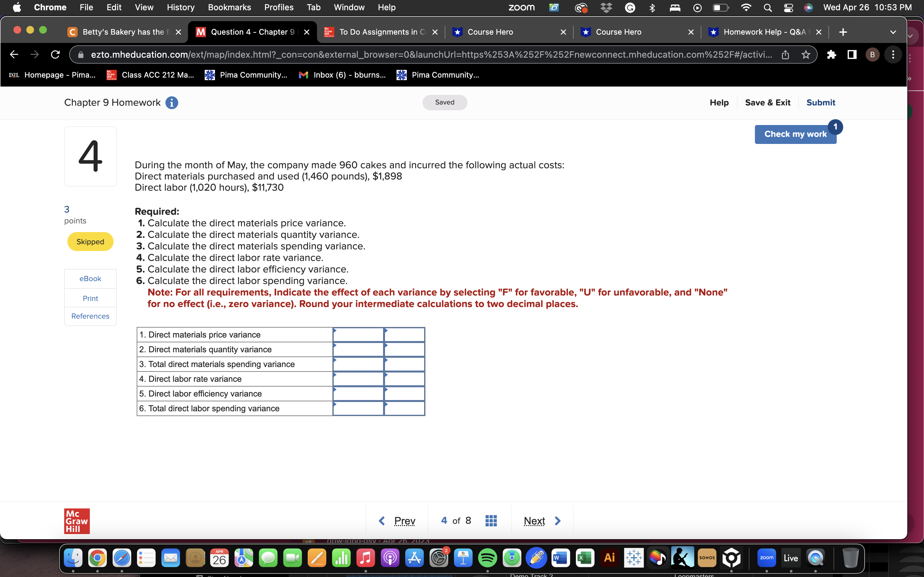Open the Bookmarks menu
This screenshot has height=577, width=924.
[229, 7]
